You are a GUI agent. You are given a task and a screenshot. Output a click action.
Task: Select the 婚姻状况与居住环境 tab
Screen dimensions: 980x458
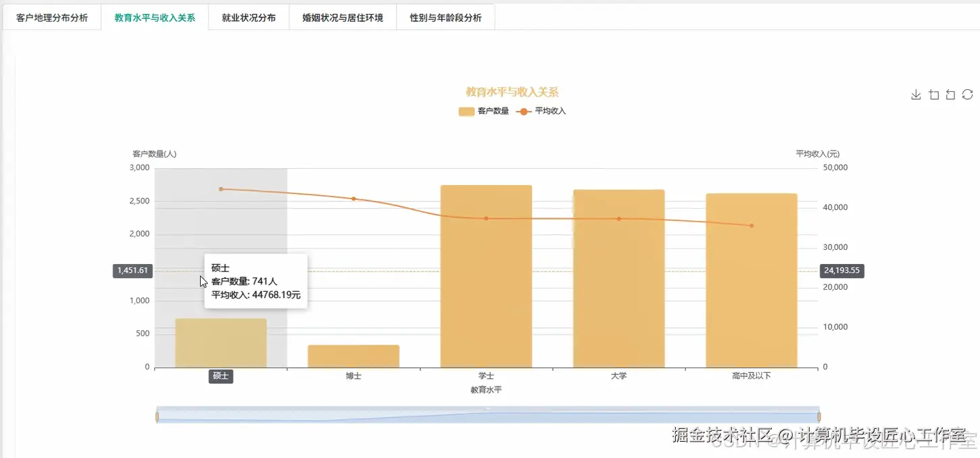coord(342,17)
